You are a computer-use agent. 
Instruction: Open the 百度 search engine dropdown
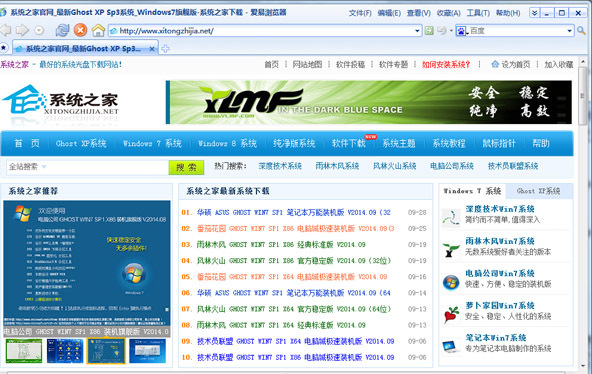click(x=569, y=31)
